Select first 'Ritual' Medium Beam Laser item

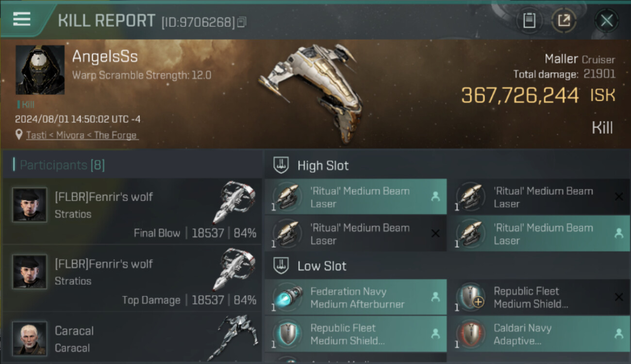click(x=356, y=197)
